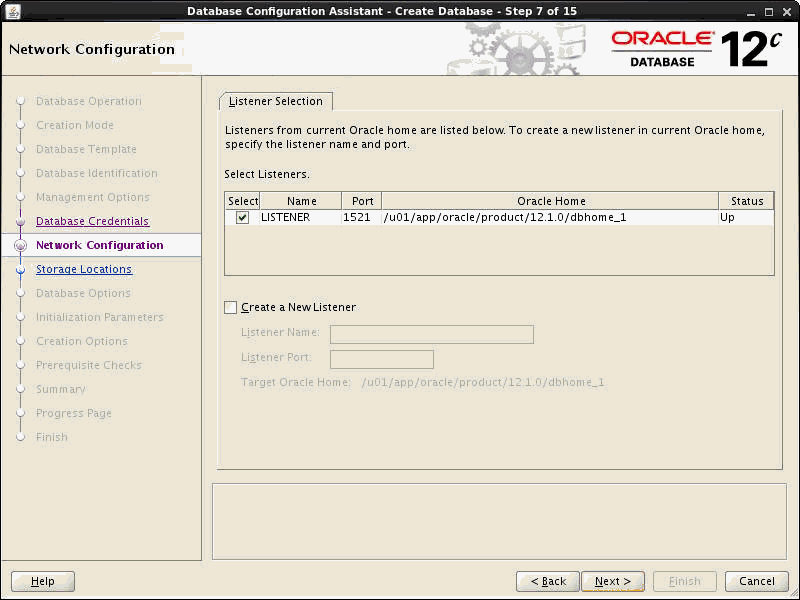Click the Next button
The height and width of the screenshot is (600, 800).
point(613,581)
